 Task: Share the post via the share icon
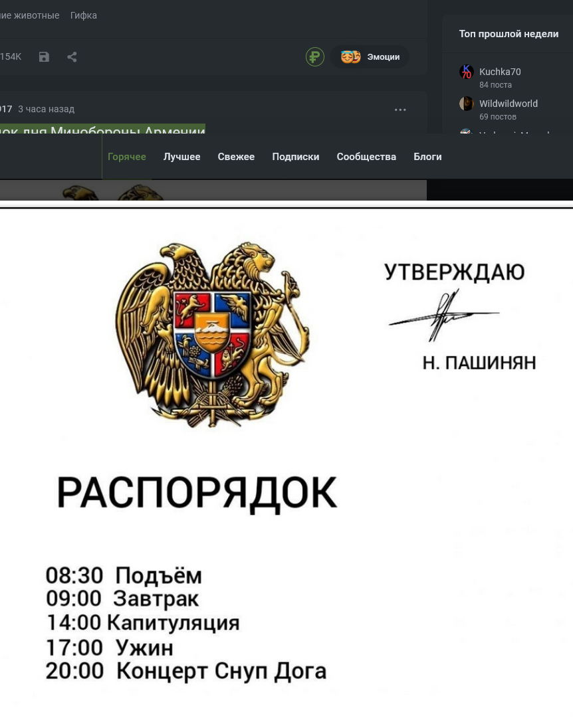pyautogui.click(x=72, y=56)
